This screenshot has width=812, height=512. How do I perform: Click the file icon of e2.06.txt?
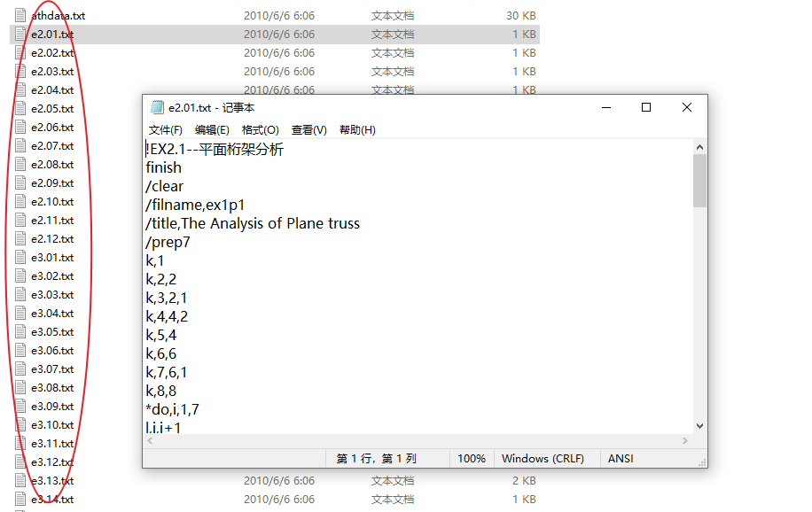click(x=20, y=128)
